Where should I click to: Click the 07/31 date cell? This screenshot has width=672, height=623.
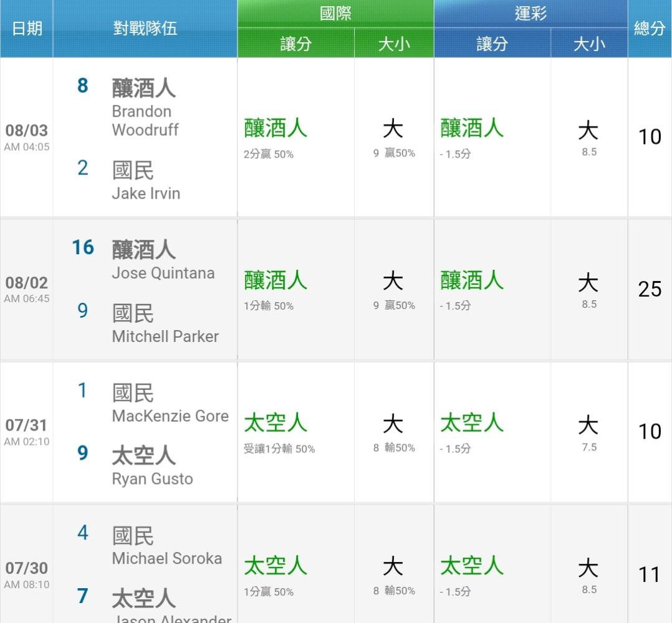tap(27, 432)
